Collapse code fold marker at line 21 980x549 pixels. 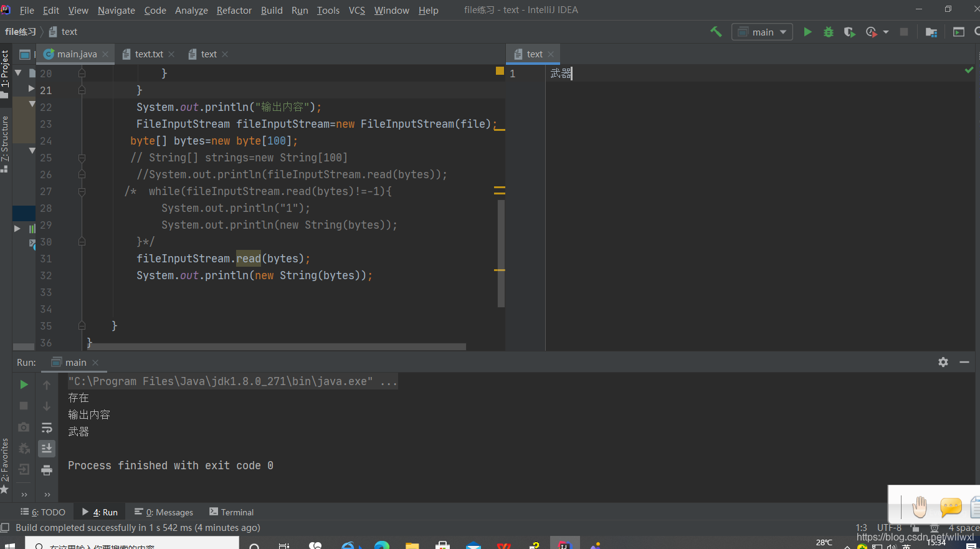click(x=82, y=90)
